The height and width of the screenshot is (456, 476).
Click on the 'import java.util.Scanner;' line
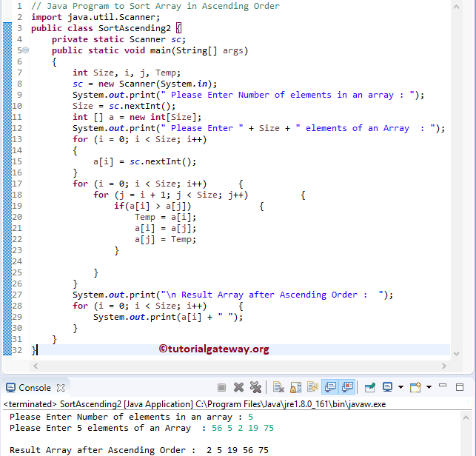tap(95, 17)
